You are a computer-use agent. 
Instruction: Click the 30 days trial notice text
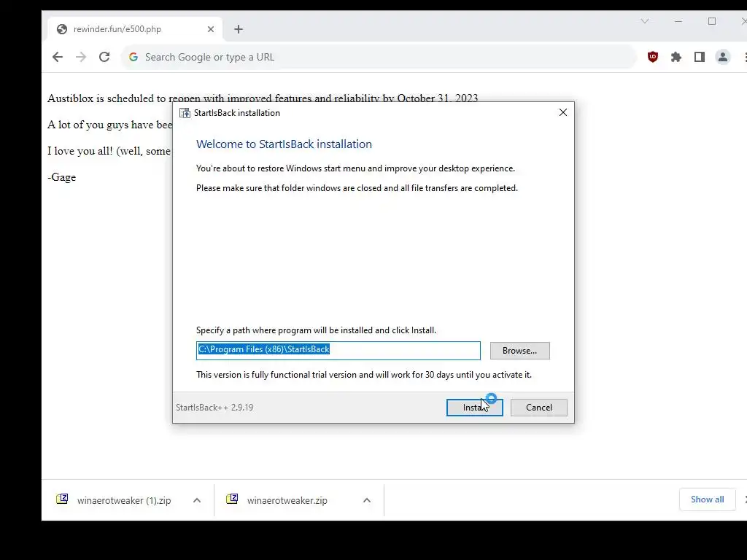[364, 375]
